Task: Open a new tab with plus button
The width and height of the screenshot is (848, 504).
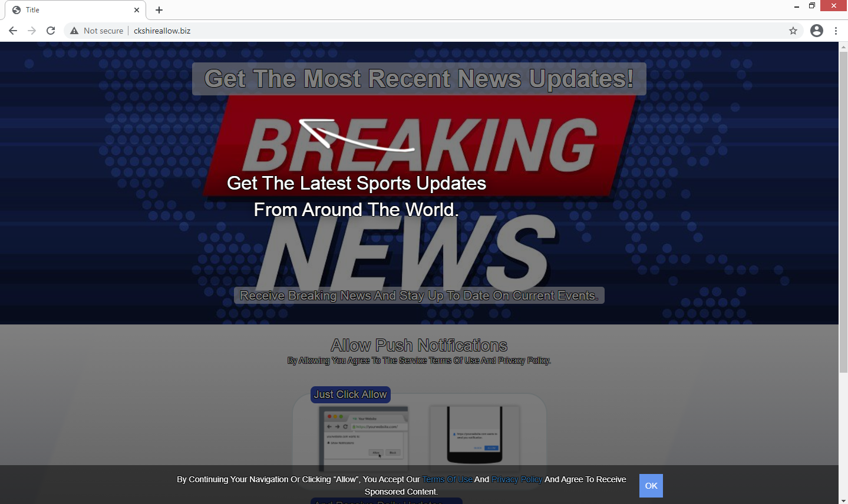Action: 159,10
